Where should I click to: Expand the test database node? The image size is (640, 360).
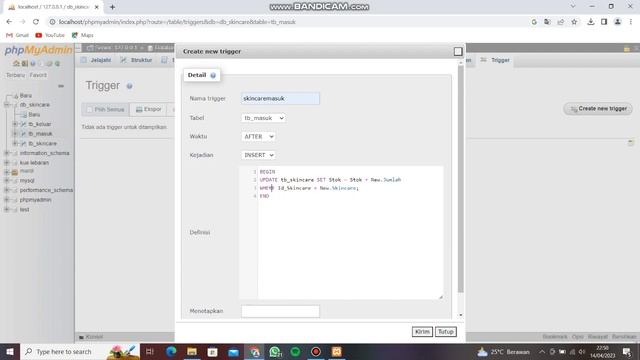point(7,209)
